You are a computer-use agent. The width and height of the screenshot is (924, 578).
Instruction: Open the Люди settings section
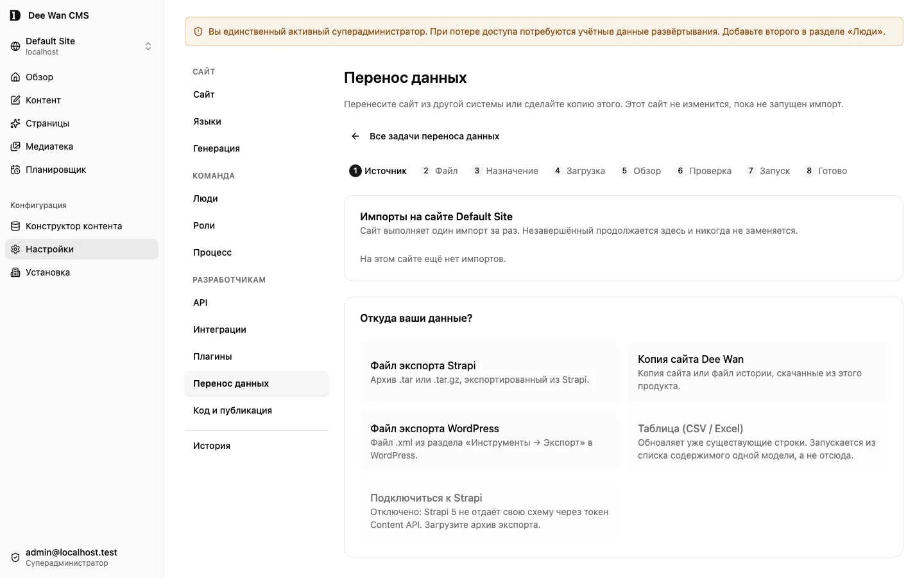point(257,198)
